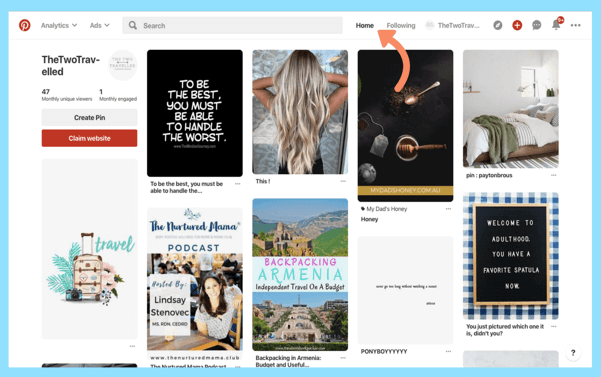Switch to the Home tab
Viewport: 601px width, 377px height.
[x=365, y=25]
